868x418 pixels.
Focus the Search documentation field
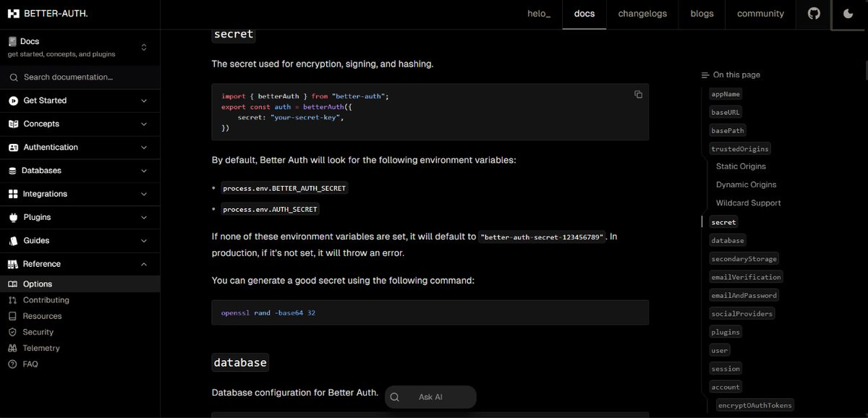[x=80, y=77]
